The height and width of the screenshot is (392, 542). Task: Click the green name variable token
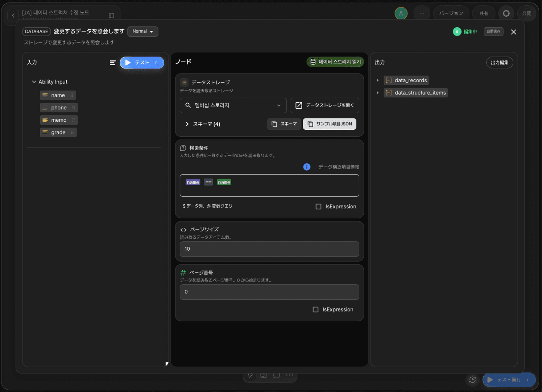224,182
